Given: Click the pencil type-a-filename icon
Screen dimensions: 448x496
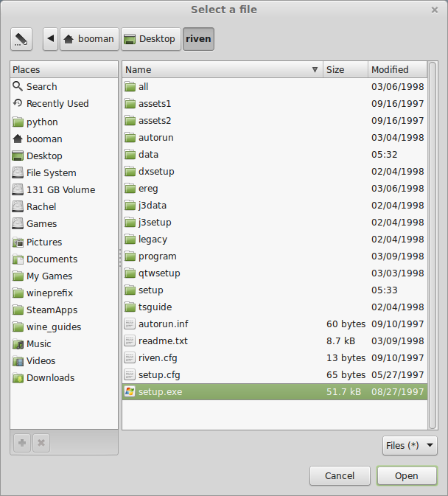Looking at the screenshot, I should pos(21,39).
